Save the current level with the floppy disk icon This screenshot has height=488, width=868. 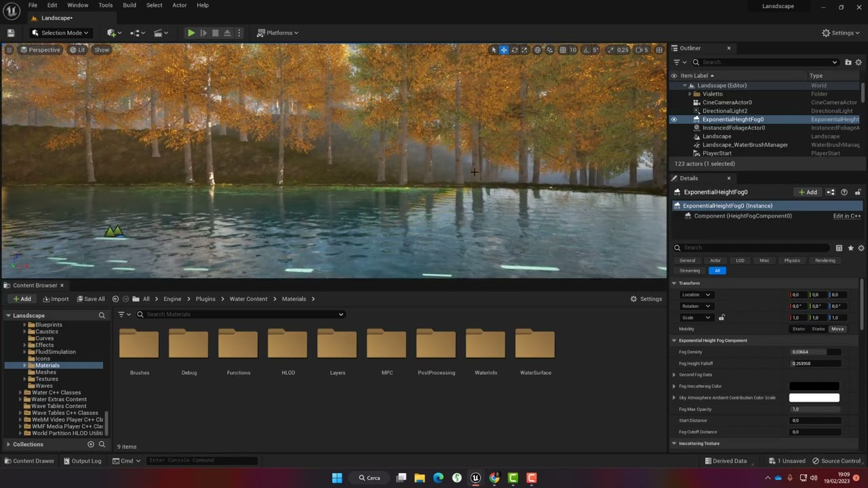(11, 33)
